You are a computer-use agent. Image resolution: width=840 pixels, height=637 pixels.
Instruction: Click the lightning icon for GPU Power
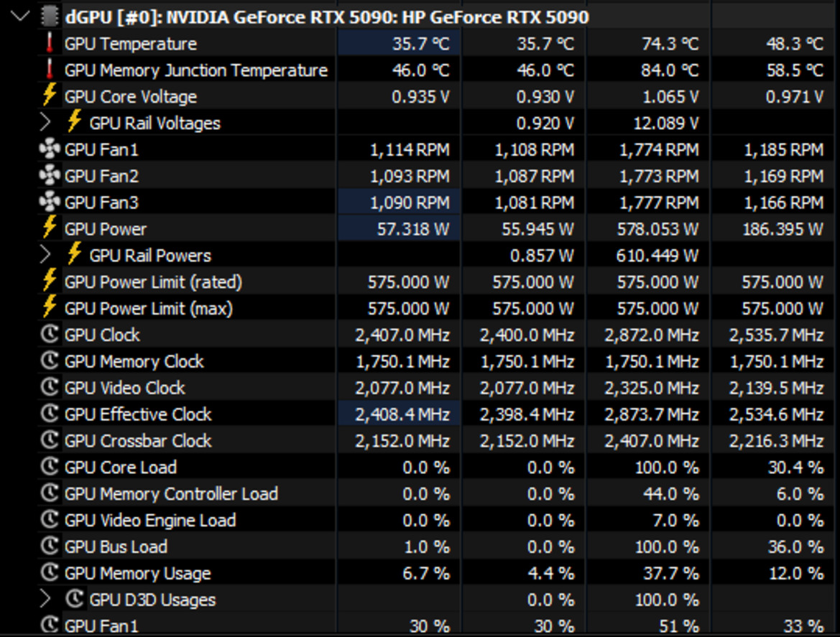50,228
